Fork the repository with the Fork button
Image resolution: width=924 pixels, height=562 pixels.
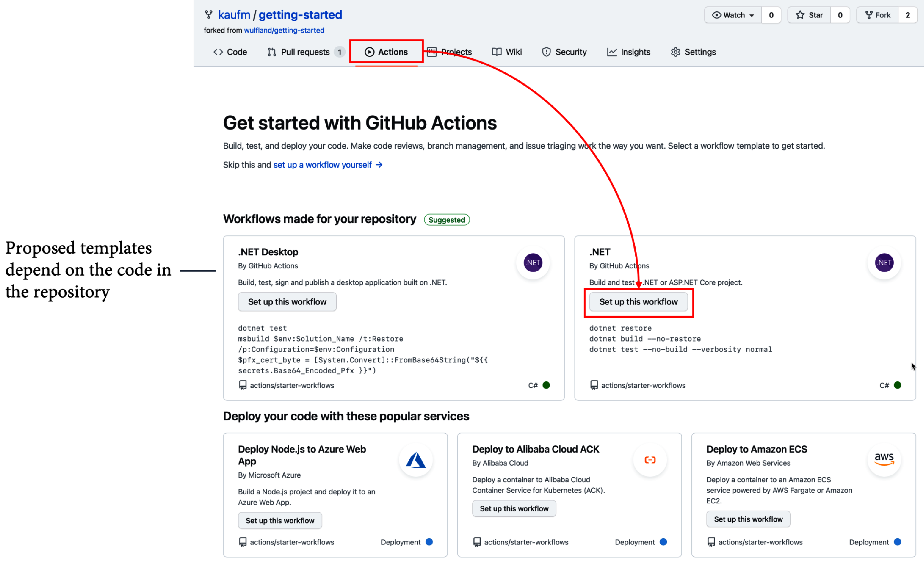tap(878, 15)
